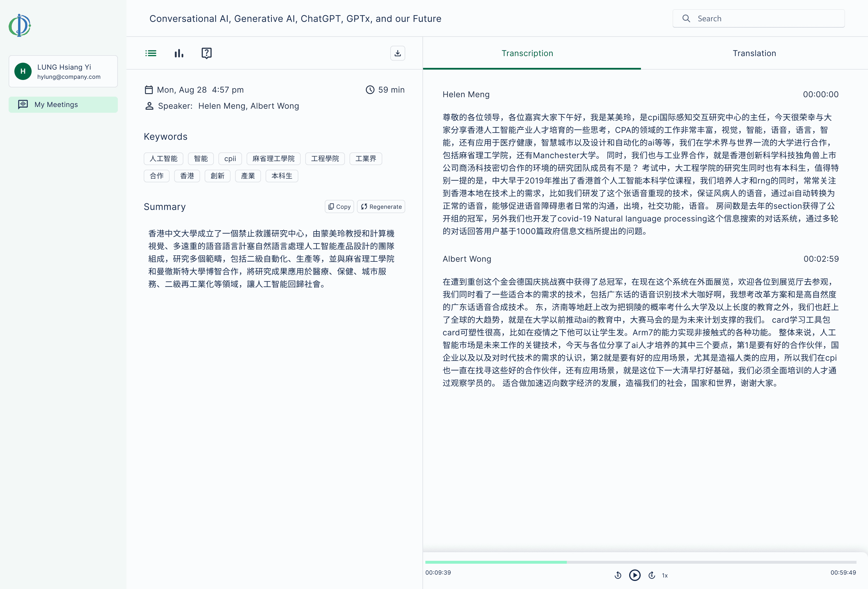
Task: Regenerate the summary
Action: coord(381,207)
